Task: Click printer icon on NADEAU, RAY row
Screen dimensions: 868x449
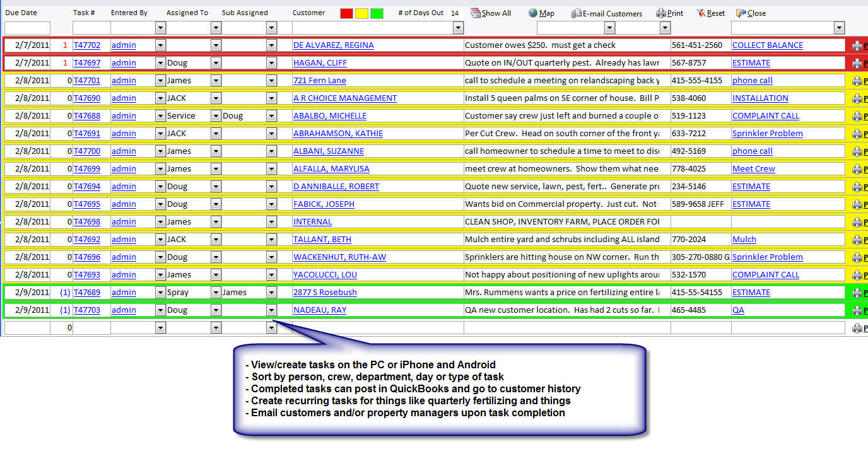Action: click(857, 310)
